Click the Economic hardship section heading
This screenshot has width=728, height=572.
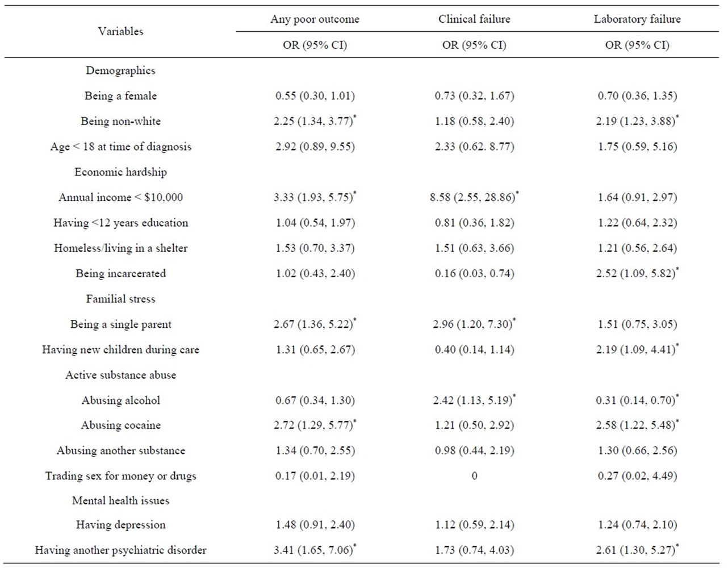pos(120,172)
